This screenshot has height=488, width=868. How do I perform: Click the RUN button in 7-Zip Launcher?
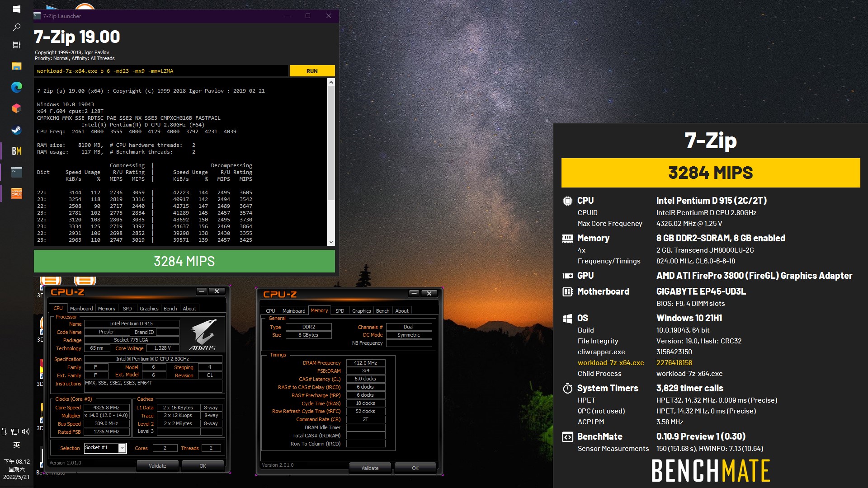pos(312,71)
